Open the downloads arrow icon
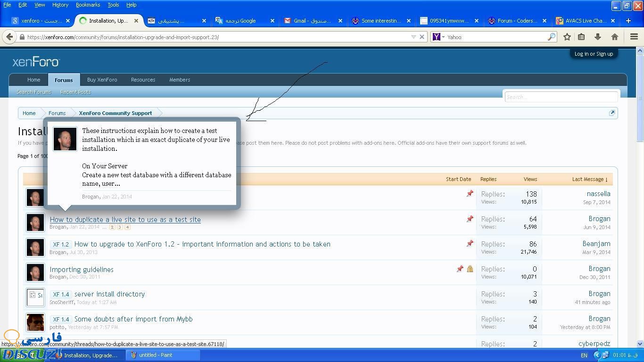644x362 pixels. 597,37
